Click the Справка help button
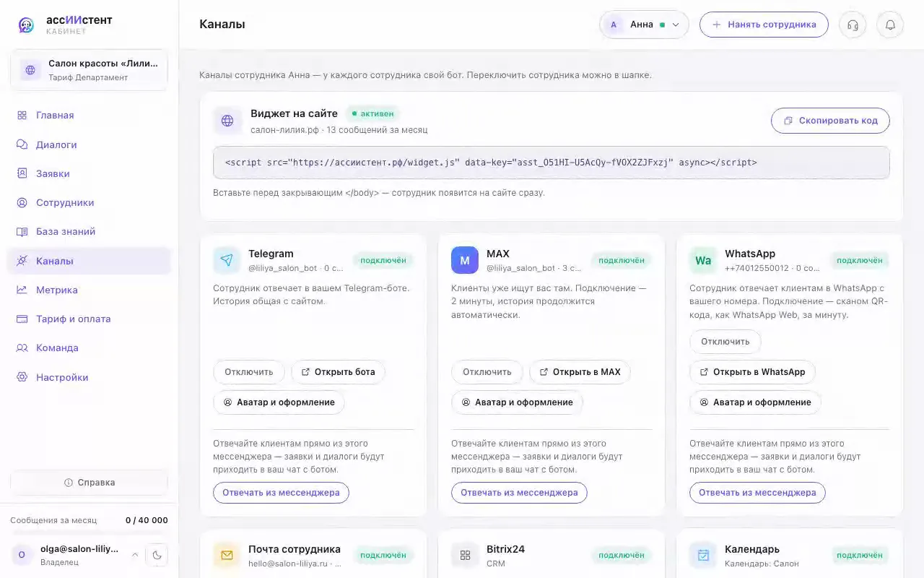The width and height of the screenshot is (924, 578). click(90, 482)
